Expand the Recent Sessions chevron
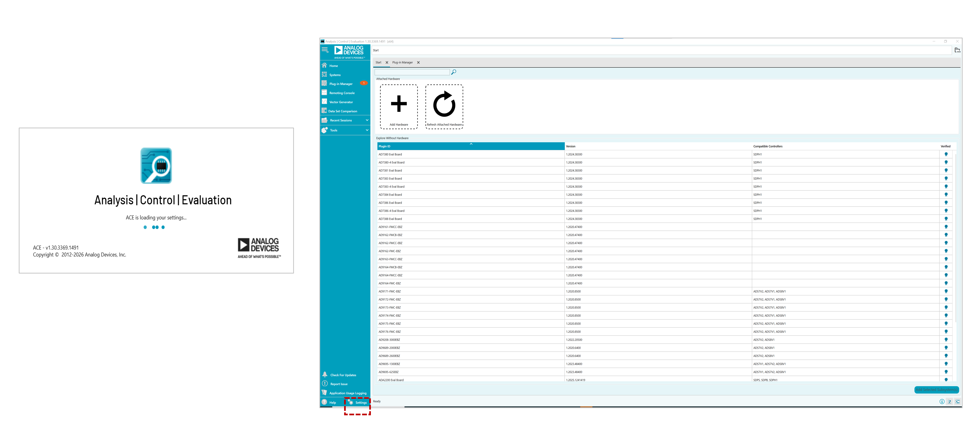Image resolution: width=980 pixels, height=429 pixels. 367,120
